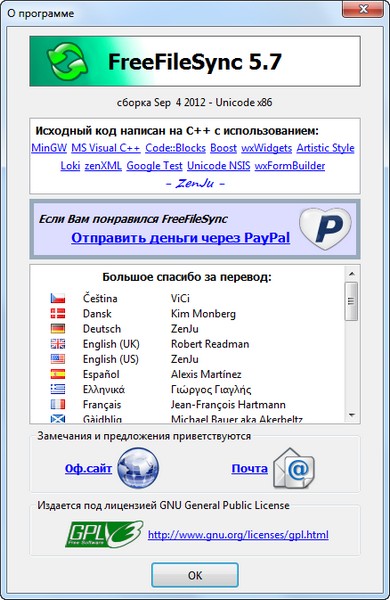Click the 'Français' language entry

click(x=102, y=405)
